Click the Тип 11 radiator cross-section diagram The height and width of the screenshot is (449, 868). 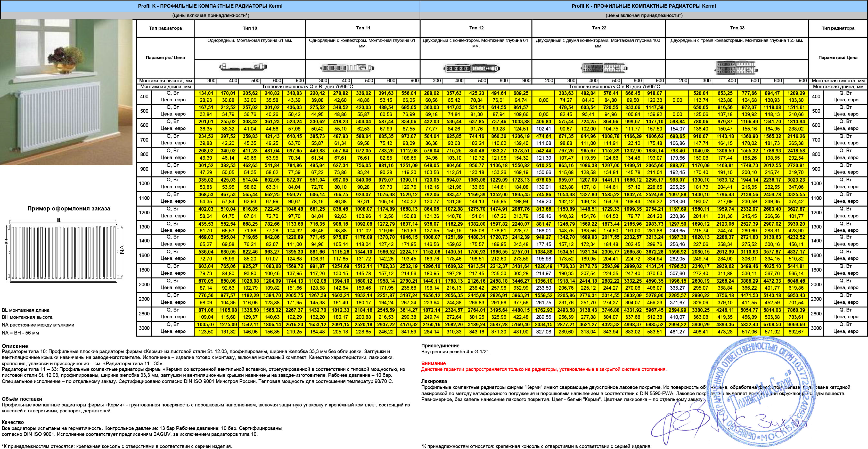(347, 68)
